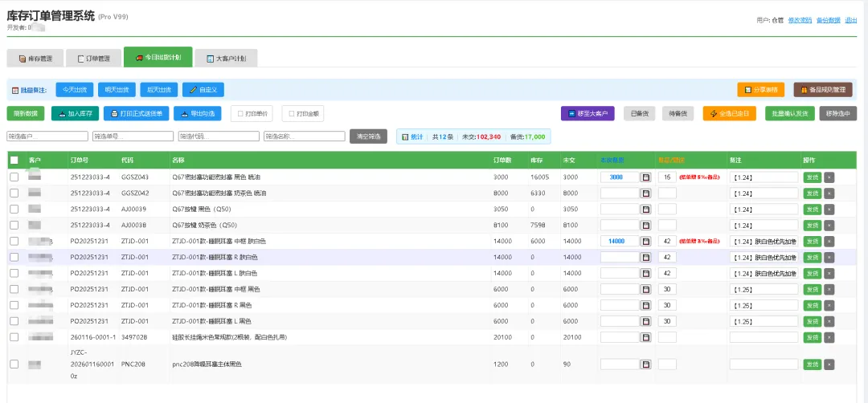Click 备注 field in 3497028 row

coord(764,337)
